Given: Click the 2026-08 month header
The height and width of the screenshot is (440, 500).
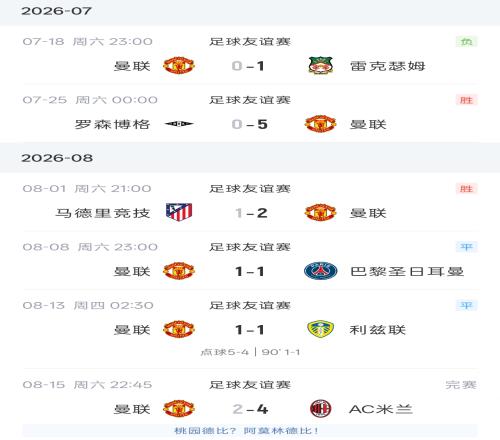Looking at the screenshot, I should pos(57,158).
